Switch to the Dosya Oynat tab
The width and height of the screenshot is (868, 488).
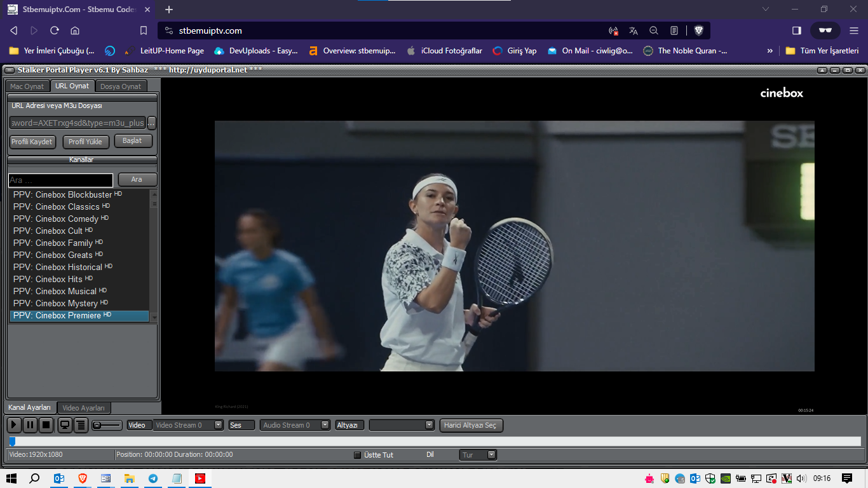(x=121, y=86)
